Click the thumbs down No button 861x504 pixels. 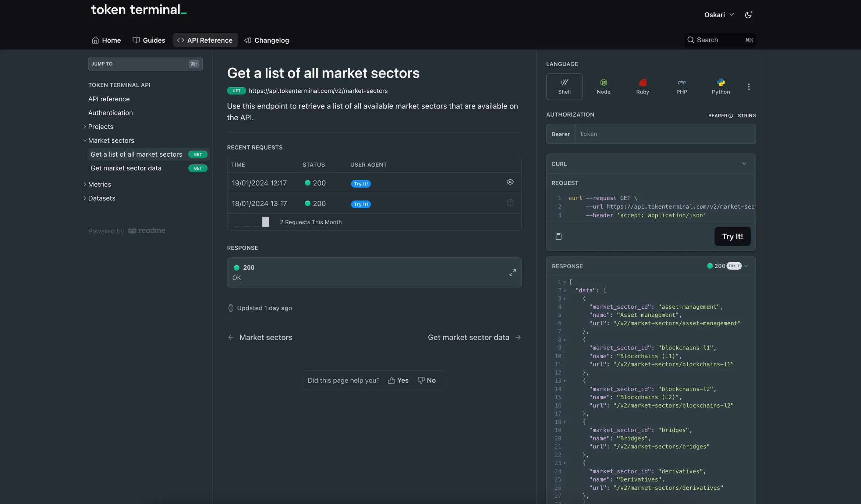click(x=427, y=380)
